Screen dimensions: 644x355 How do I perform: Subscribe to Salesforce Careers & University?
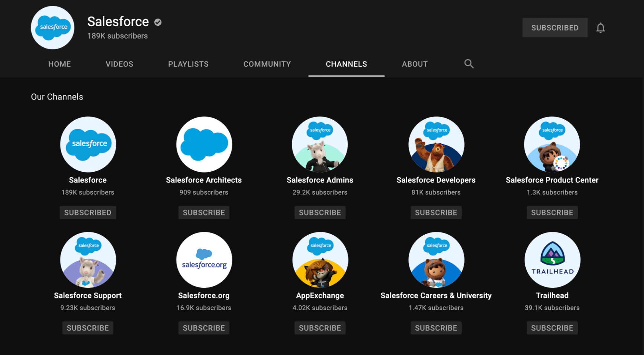[x=436, y=328]
